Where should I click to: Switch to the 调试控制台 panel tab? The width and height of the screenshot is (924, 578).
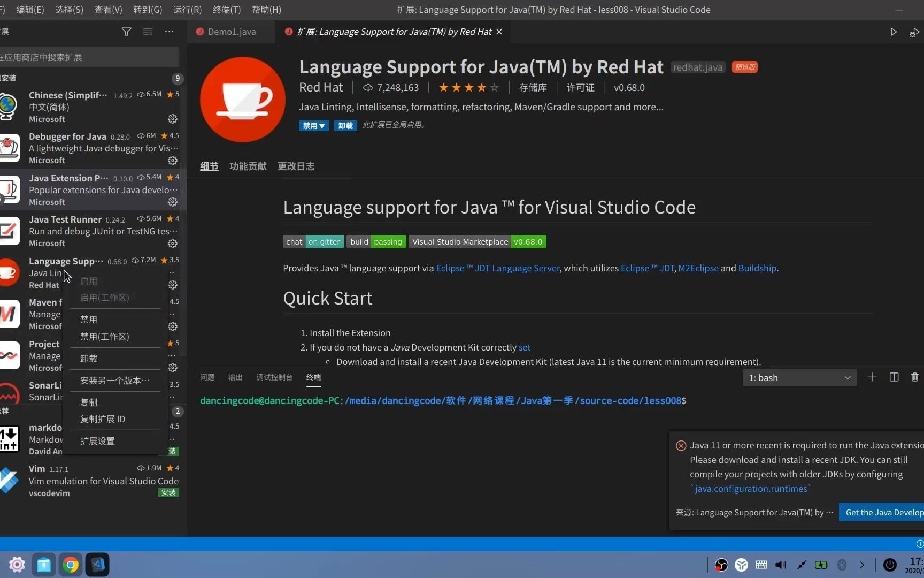(x=274, y=377)
